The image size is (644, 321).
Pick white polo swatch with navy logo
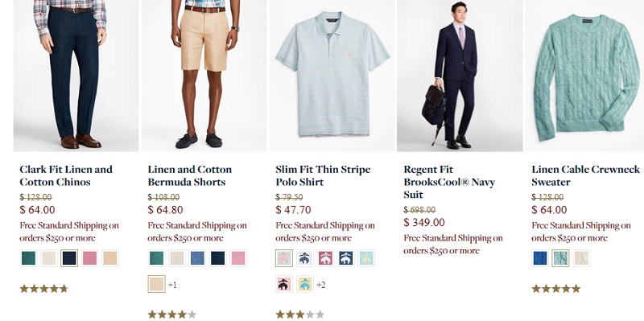pos(305,258)
